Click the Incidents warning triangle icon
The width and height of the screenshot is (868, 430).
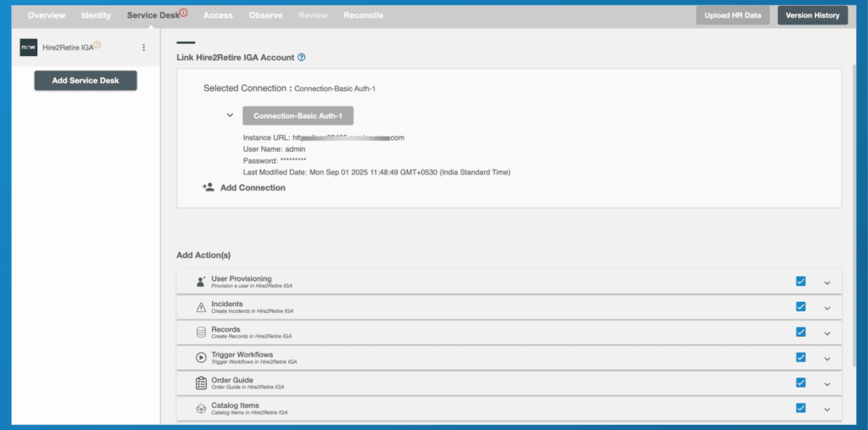pyautogui.click(x=201, y=307)
